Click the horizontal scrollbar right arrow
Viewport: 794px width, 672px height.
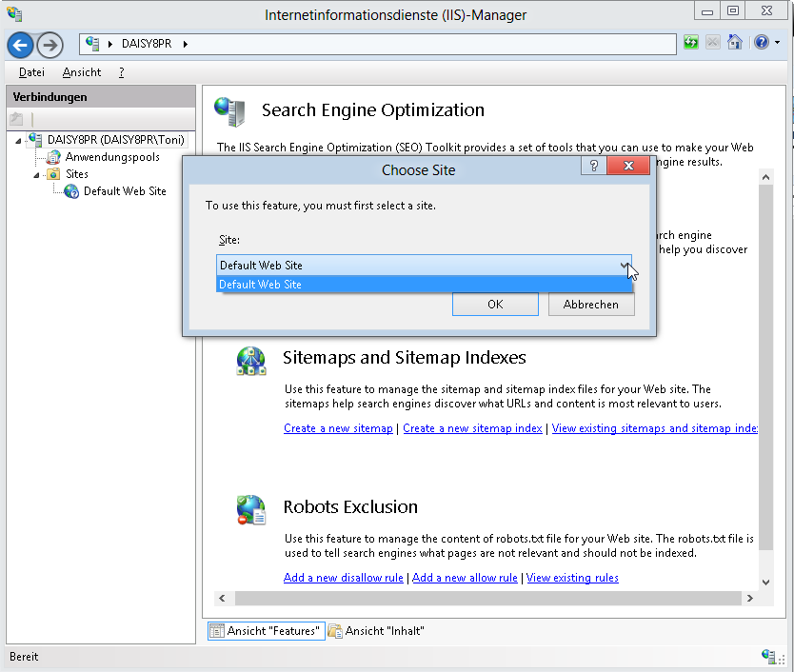click(750, 598)
